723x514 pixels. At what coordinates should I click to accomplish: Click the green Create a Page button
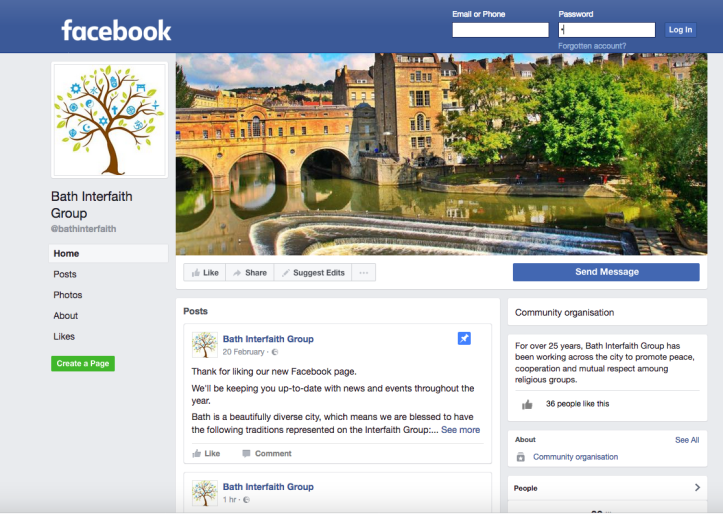coord(83,363)
